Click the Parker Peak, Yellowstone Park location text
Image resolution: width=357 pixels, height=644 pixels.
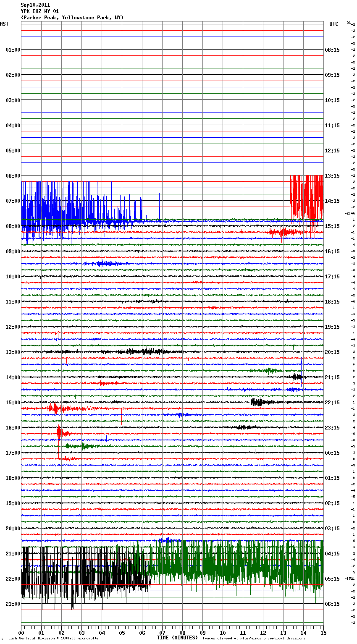pos(72,18)
